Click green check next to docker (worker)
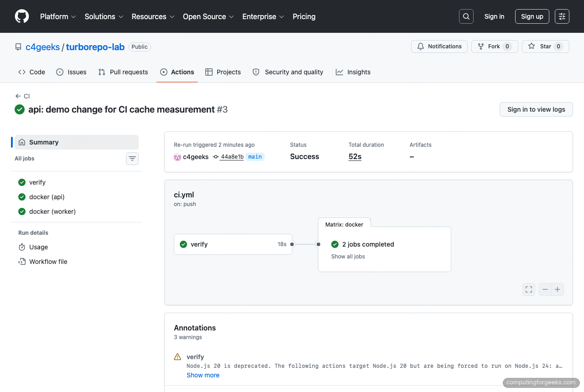The height and width of the screenshot is (392, 584). pos(22,211)
